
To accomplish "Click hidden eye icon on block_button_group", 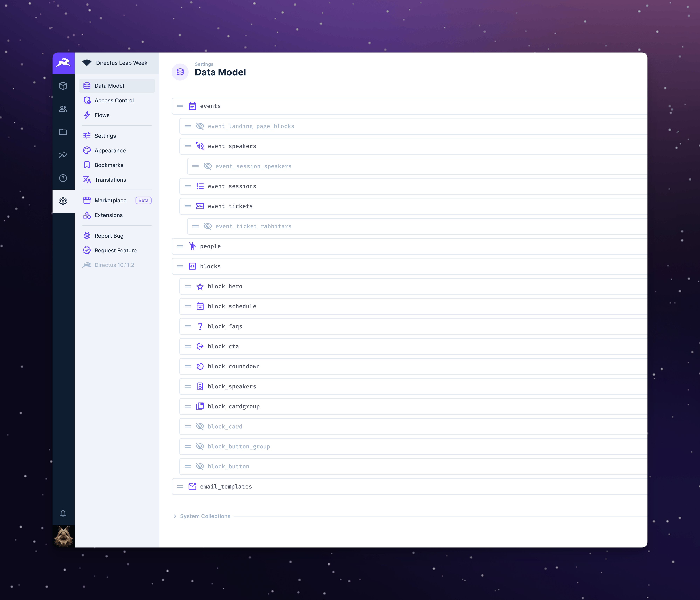I will (200, 446).
